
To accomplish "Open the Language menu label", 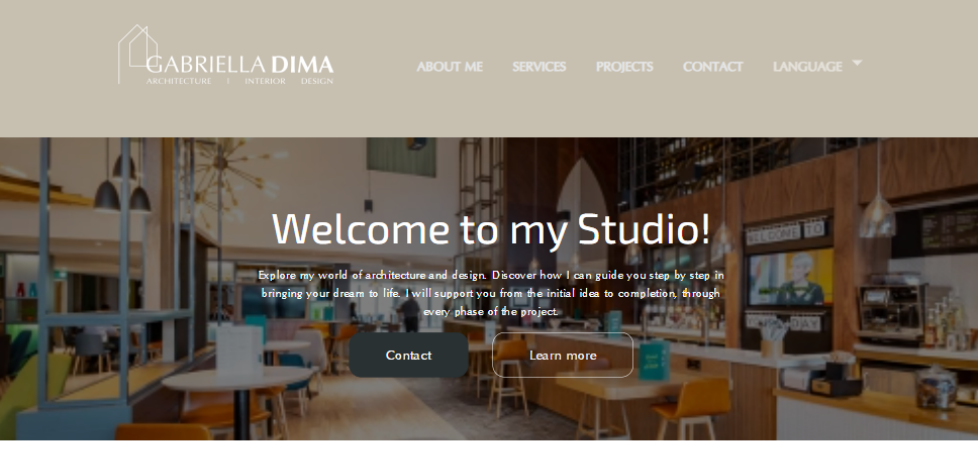I will tap(808, 66).
